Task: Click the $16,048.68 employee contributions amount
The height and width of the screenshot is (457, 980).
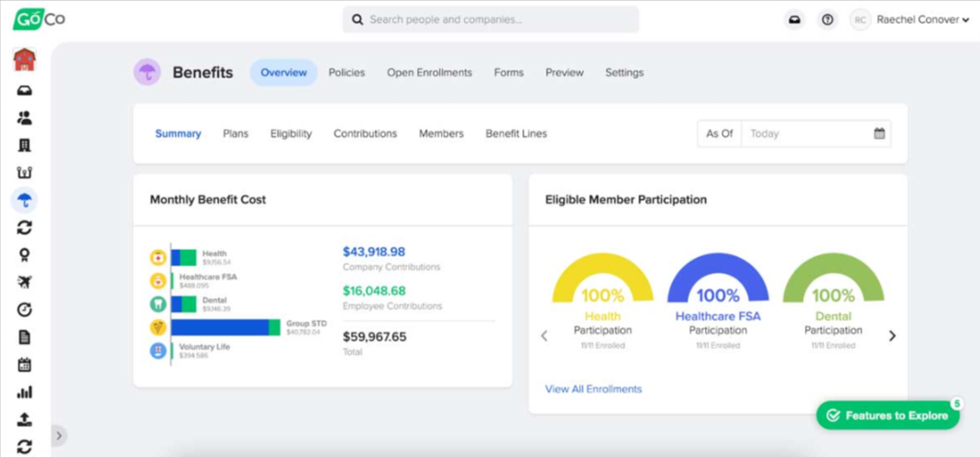Action: (374, 291)
